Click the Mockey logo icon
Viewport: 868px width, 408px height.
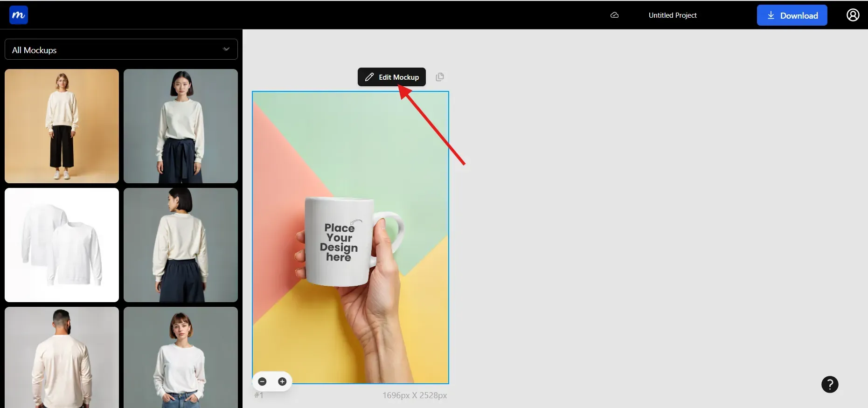pyautogui.click(x=19, y=15)
